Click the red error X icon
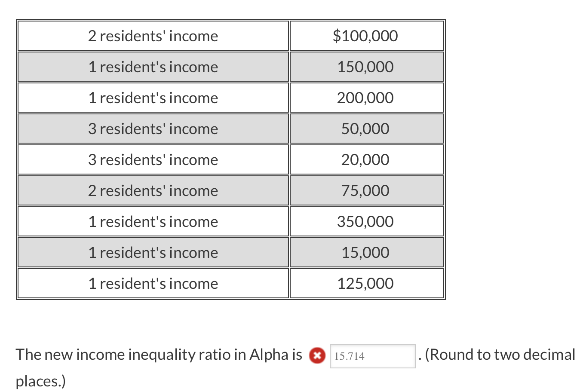The height and width of the screenshot is (392, 583). (317, 356)
